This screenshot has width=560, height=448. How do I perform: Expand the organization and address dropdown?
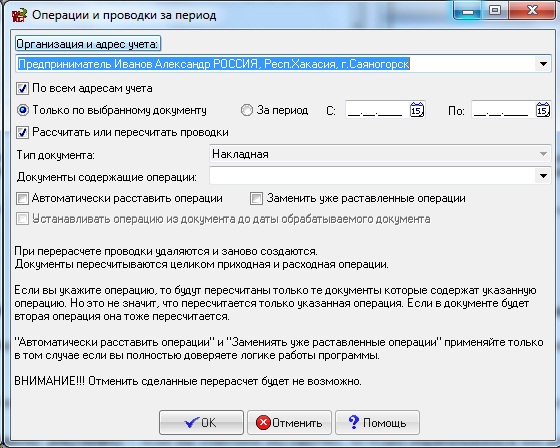[x=543, y=64]
